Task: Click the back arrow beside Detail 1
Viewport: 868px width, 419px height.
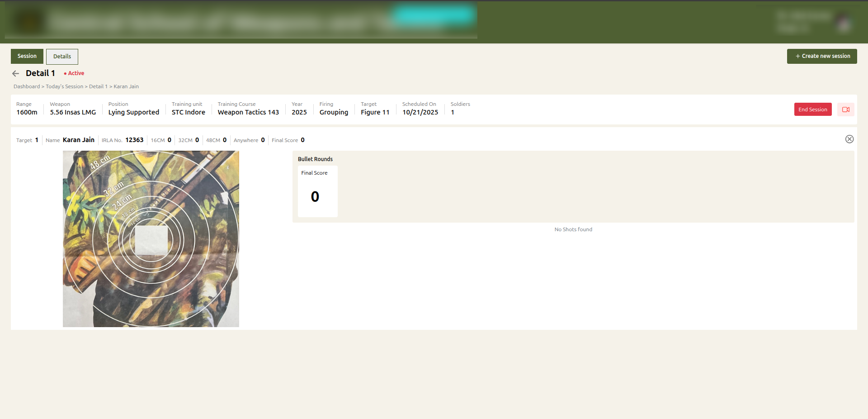Action: [x=16, y=73]
